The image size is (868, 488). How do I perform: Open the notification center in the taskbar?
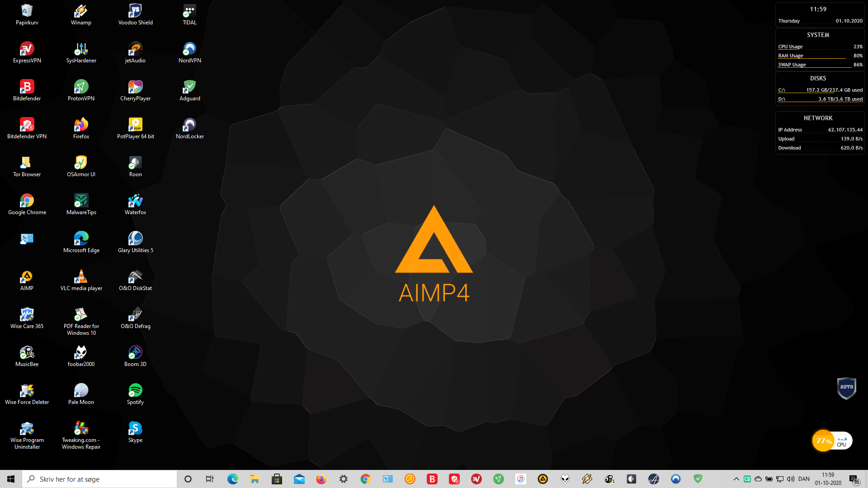coord(854,479)
